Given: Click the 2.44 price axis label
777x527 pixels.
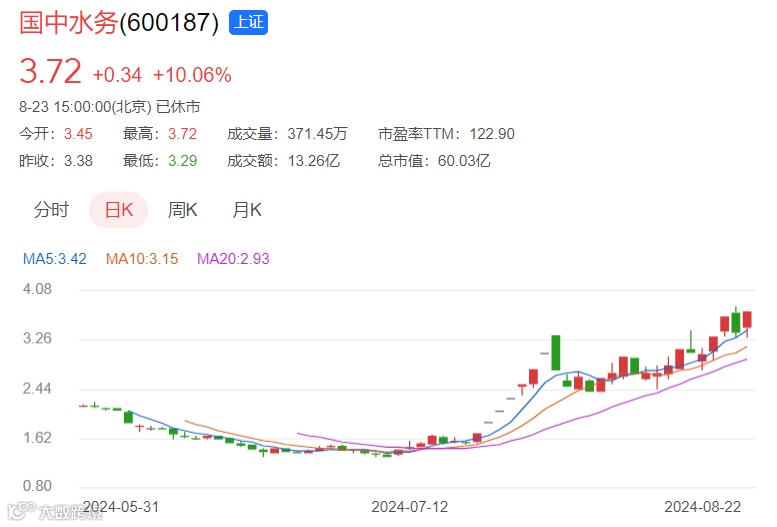Looking at the screenshot, I should (37, 388).
